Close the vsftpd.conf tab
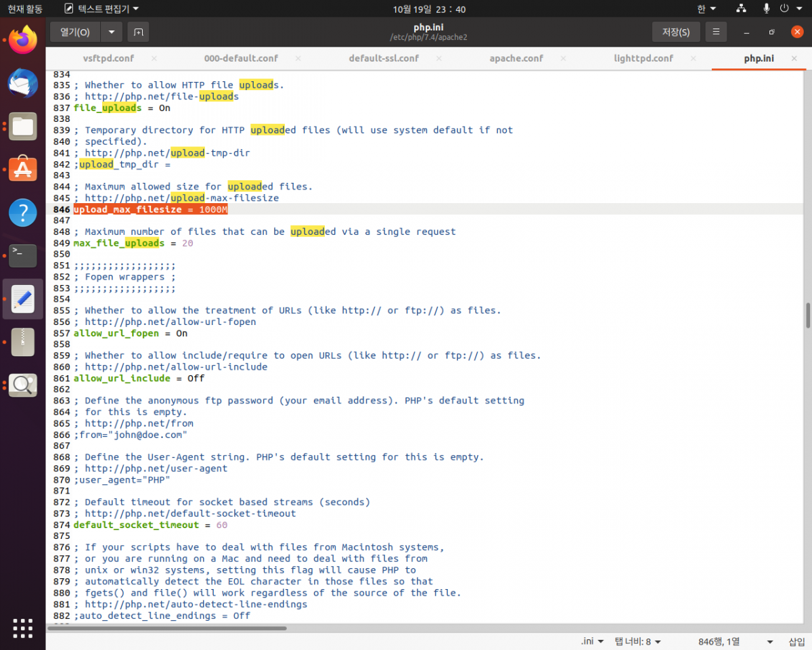This screenshot has width=812, height=650. coord(154,58)
